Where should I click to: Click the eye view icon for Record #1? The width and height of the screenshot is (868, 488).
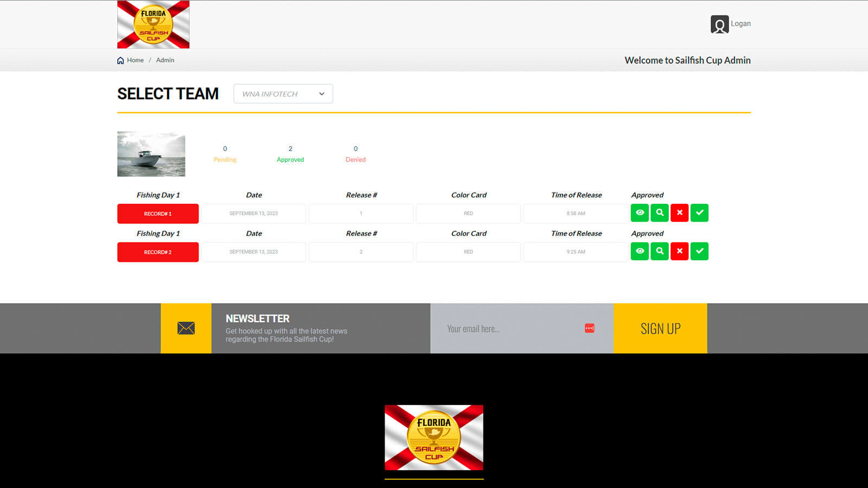click(x=640, y=213)
